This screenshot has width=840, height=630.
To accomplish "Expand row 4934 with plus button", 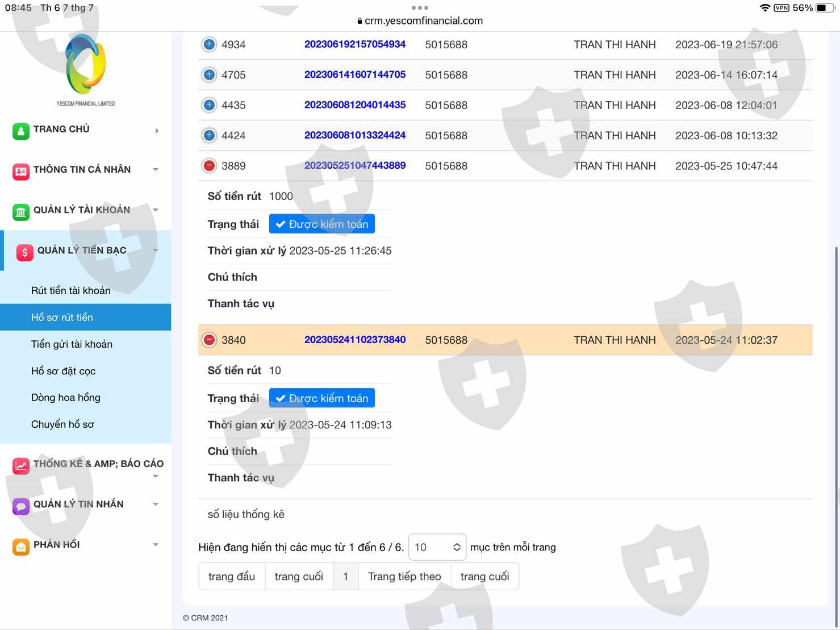I will point(209,44).
